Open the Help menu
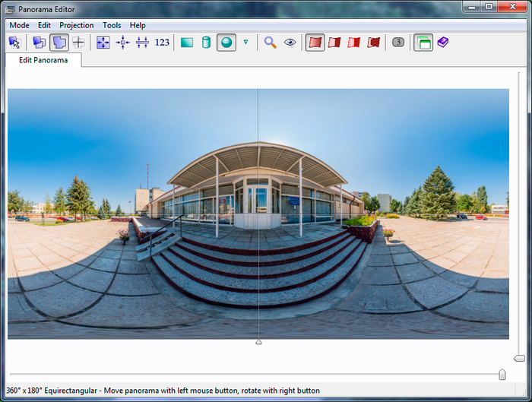The height and width of the screenshot is (402, 532). (138, 25)
